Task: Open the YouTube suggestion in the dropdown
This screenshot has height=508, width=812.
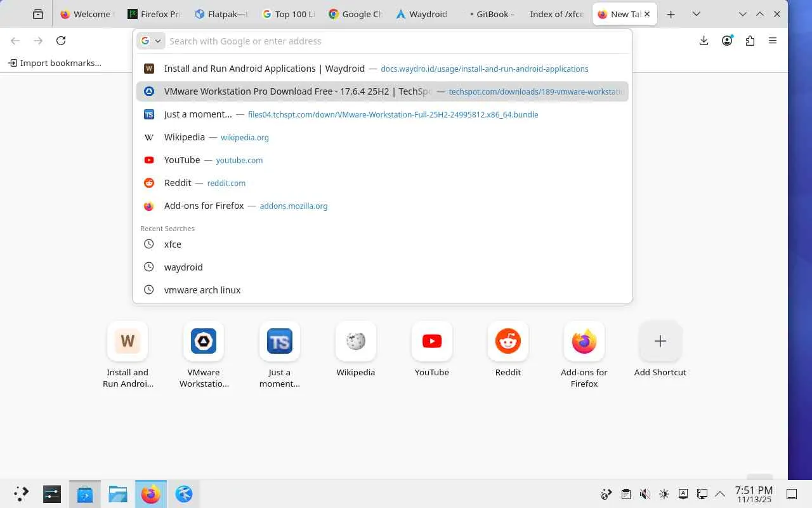Action: 383,160
